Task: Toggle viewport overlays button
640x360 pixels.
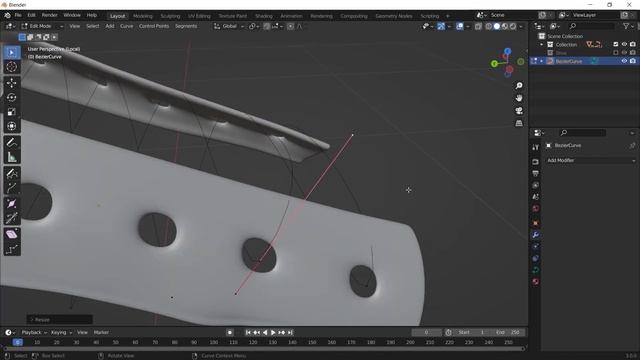Action: coord(460,26)
